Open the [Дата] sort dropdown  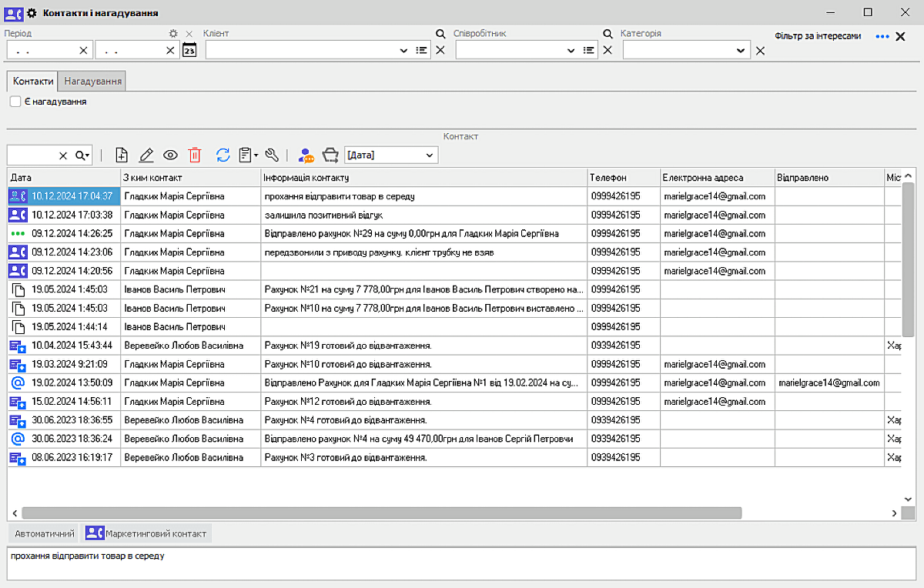(430, 155)
